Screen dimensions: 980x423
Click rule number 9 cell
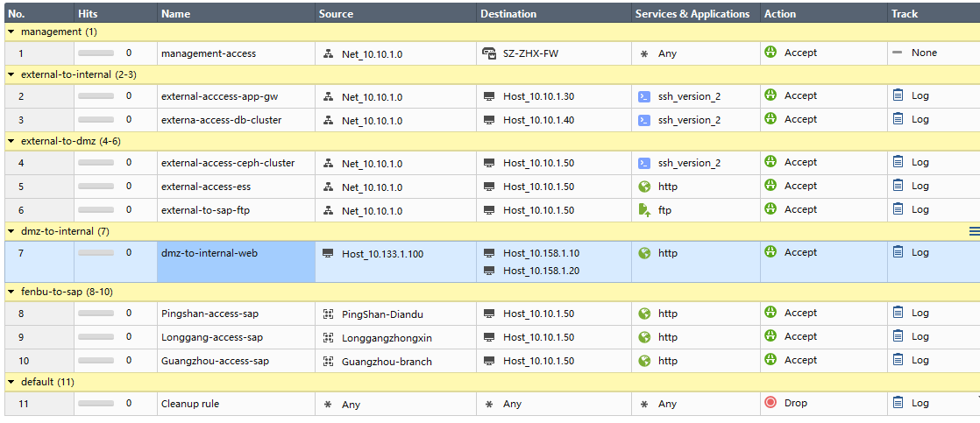coord(39,337)
